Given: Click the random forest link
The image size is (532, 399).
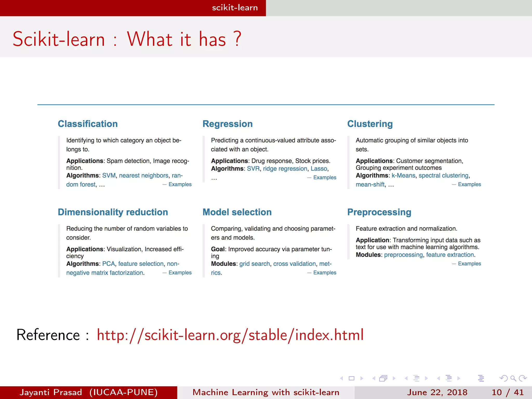Looking at the screenshot, I should pos(81,184).
